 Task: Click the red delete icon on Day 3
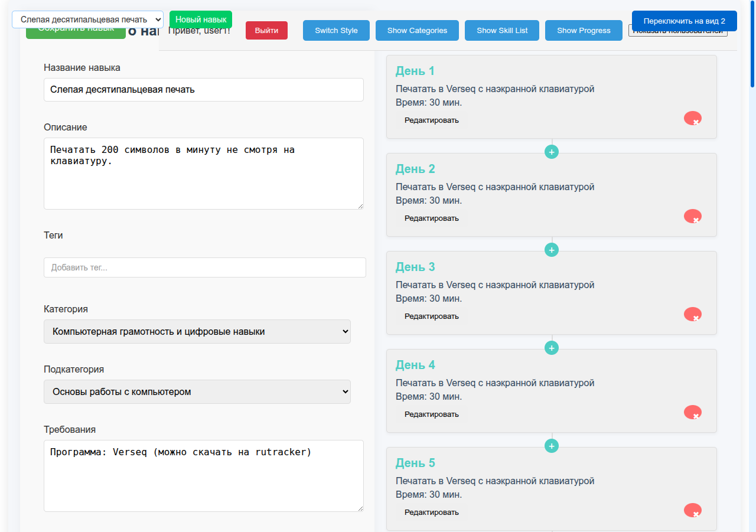pyautogui.click(x=692, y=314)
